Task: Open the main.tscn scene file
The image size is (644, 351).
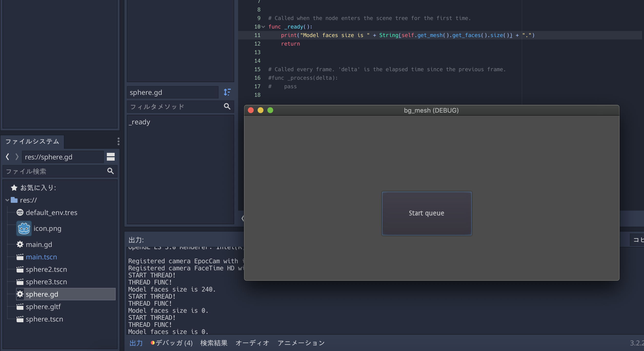Action: (41, 257)
